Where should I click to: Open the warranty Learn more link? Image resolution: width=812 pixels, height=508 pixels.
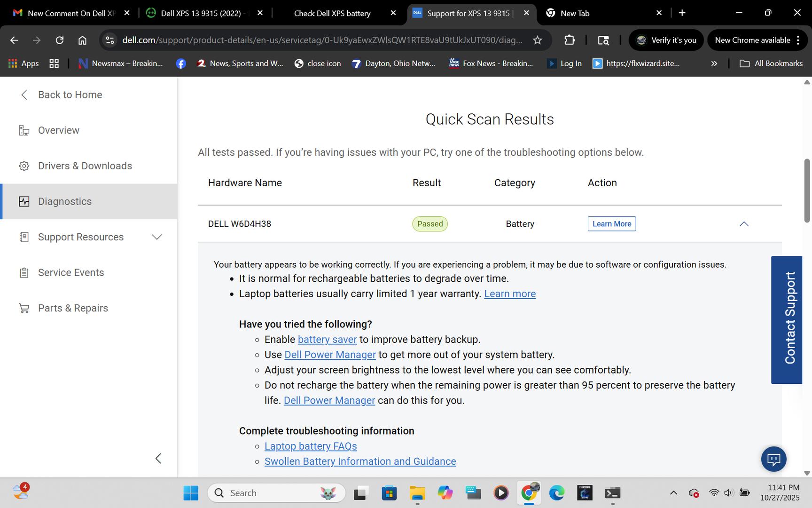pos(510,294)
